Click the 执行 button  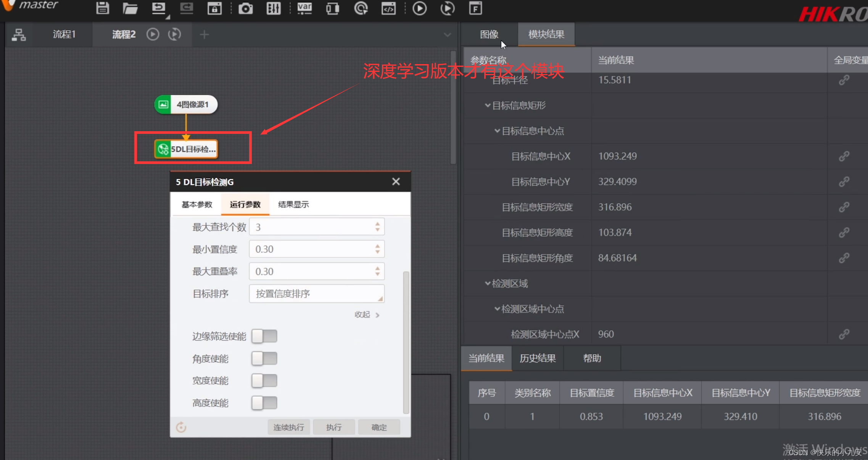click(x=333, y=427)
